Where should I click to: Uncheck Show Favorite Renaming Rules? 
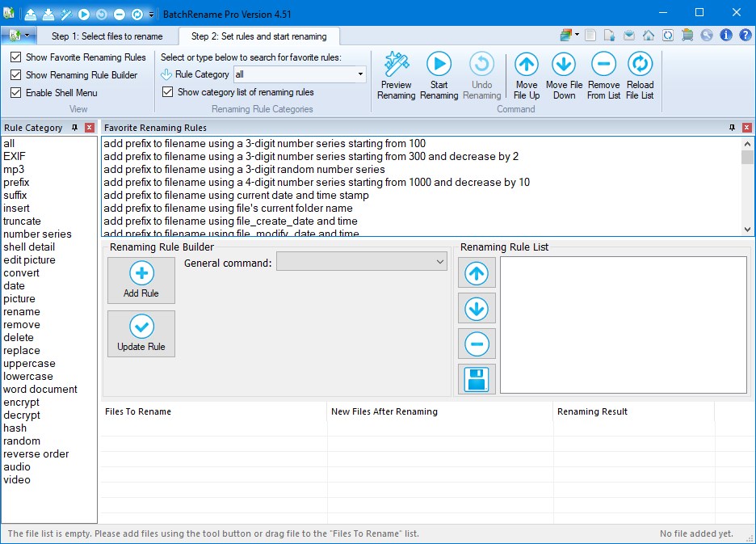(16, 57)
